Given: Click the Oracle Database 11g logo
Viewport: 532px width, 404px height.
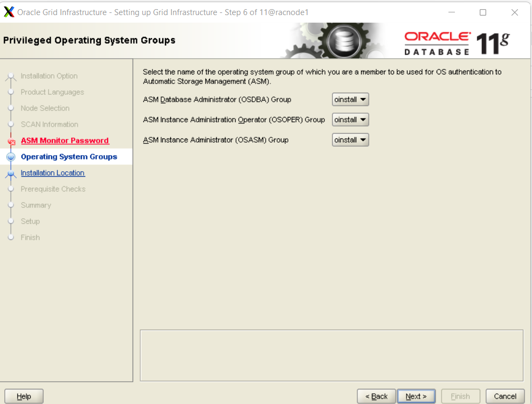Looking at the screenshot, I should (x=457, y=43).
